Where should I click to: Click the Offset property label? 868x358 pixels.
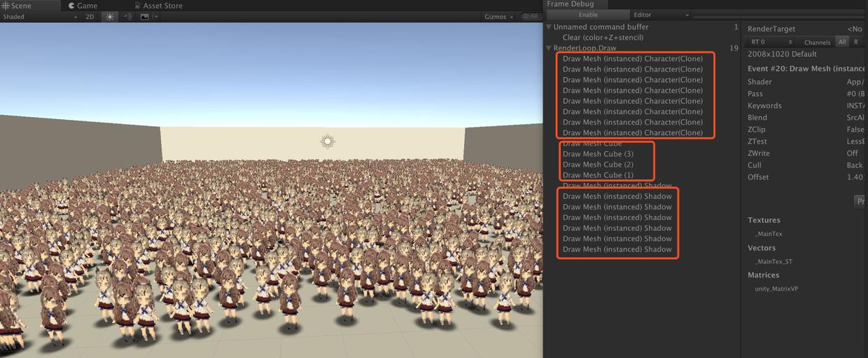[759, 177]
